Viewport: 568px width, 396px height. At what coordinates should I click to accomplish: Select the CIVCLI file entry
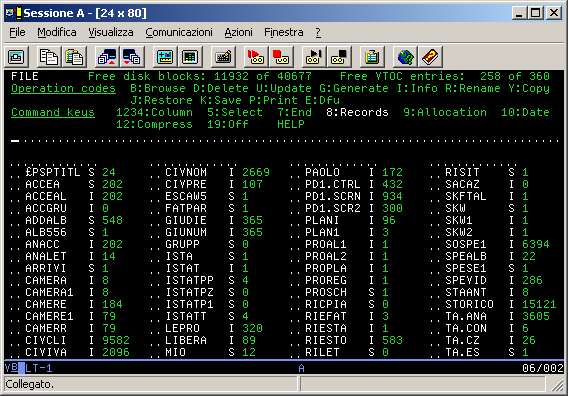[46, 340]
